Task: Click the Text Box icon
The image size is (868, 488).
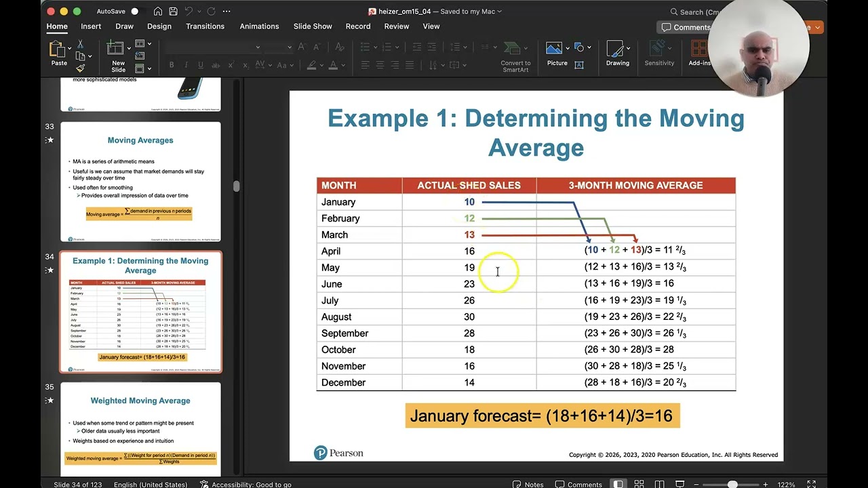Action: click(x=579, y=65)
